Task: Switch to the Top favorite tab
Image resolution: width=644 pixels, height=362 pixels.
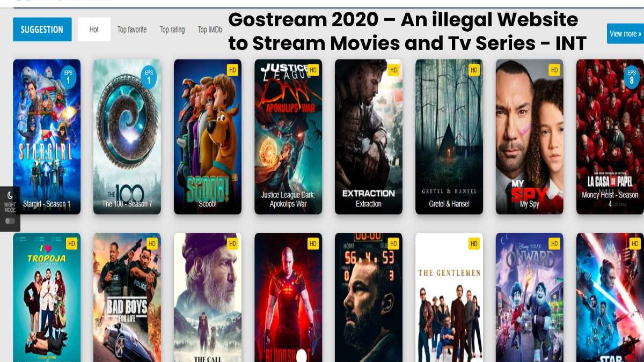Action: pyautogui.click(x=132, y=29)
